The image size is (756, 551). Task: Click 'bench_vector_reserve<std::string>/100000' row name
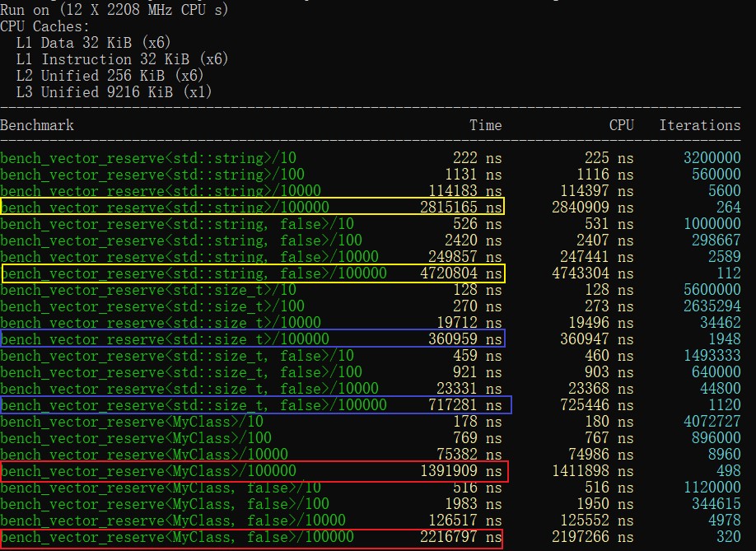coord(165,208)
